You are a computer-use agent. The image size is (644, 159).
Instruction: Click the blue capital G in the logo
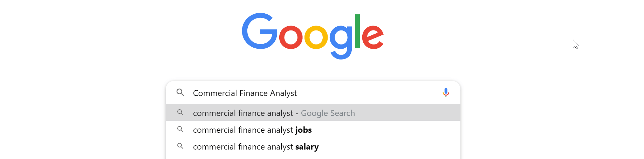(260, 31)
